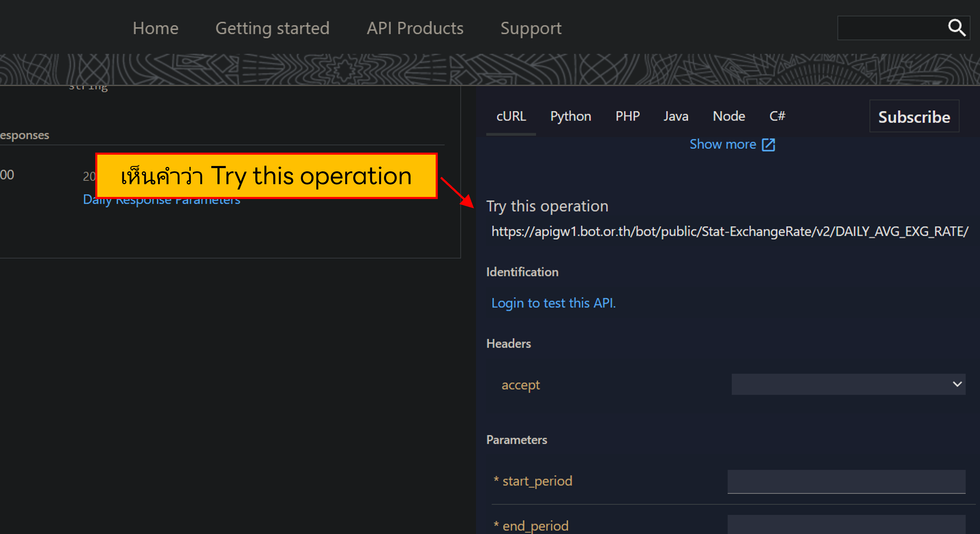
Task: Click the search magnifier icon
Action: (956, 28)
